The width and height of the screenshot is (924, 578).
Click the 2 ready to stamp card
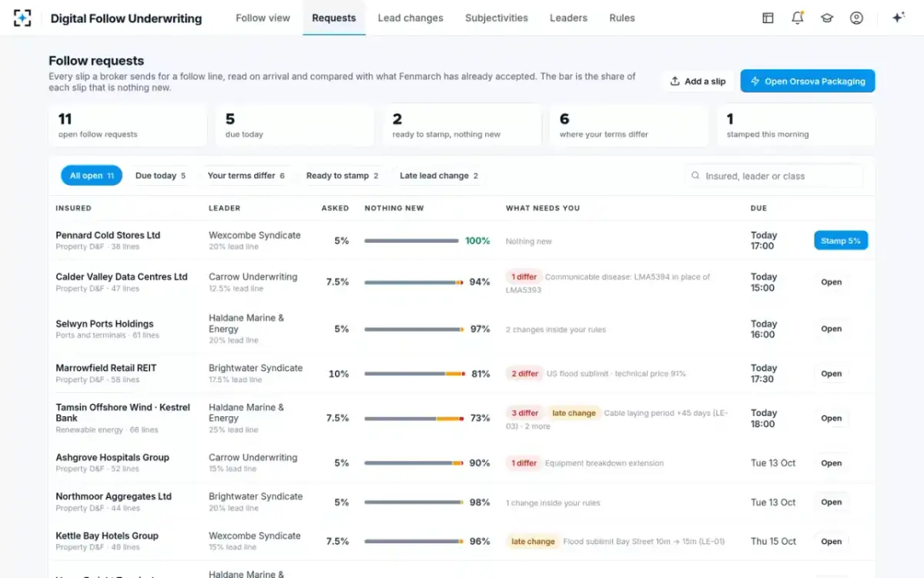pos(462,126)
